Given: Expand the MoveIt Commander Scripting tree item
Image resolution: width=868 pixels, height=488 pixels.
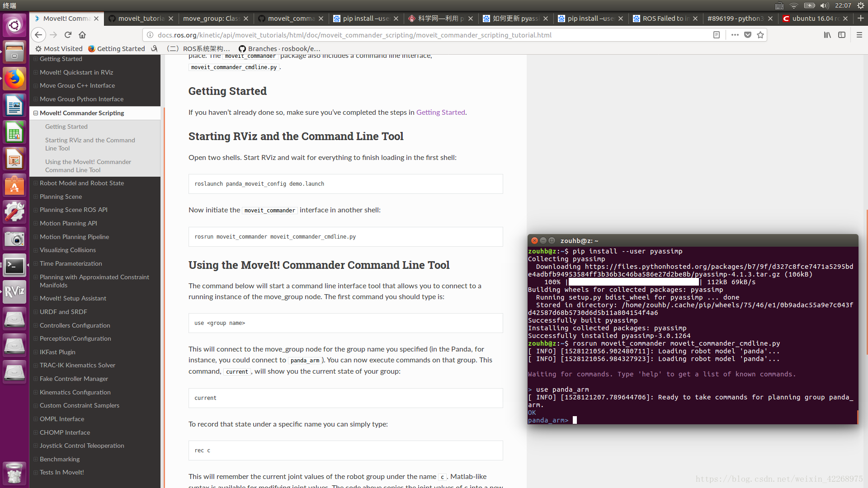Looking at the screenshot, I should coord(36,113).
